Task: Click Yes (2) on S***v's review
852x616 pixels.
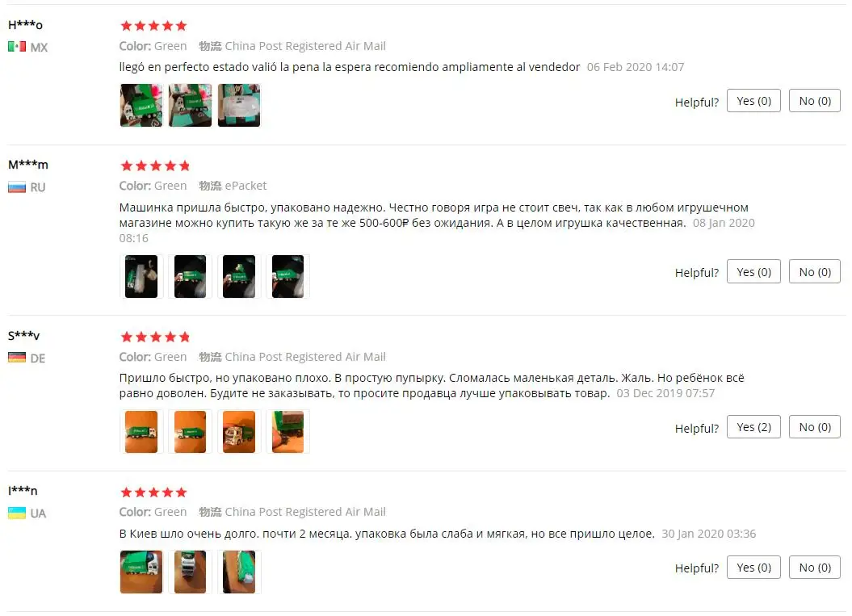Action: (753, 428)
